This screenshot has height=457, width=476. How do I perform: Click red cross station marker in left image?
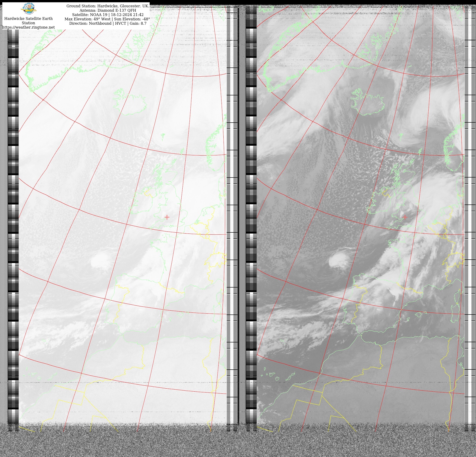pyautogui.click(x=167, y=217)
